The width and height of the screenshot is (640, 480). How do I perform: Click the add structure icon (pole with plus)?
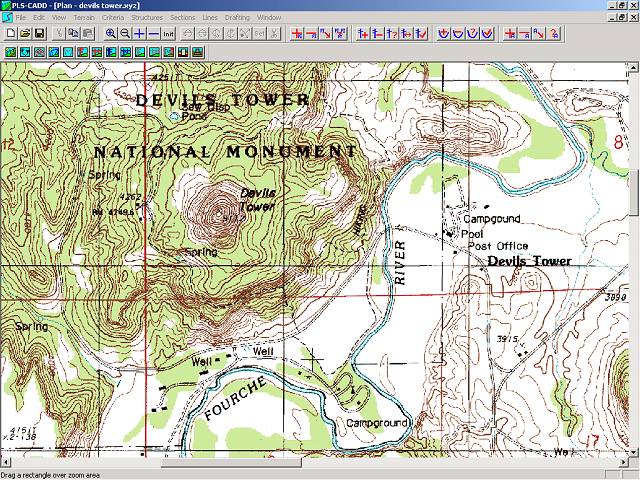click(x=362, y=33)
